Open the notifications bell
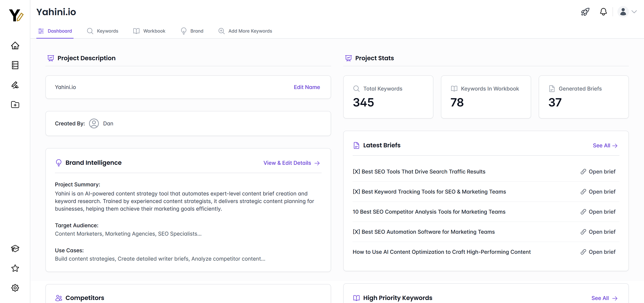Viewport: 644px width, 303px height. (x=603, y=12)
